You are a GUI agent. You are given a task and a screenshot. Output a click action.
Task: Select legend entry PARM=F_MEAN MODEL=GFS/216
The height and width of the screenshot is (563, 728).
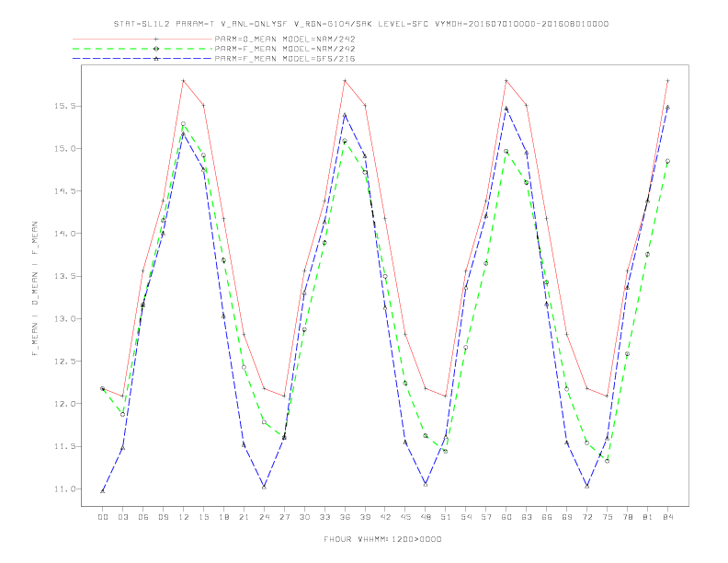tap(285, 59)
